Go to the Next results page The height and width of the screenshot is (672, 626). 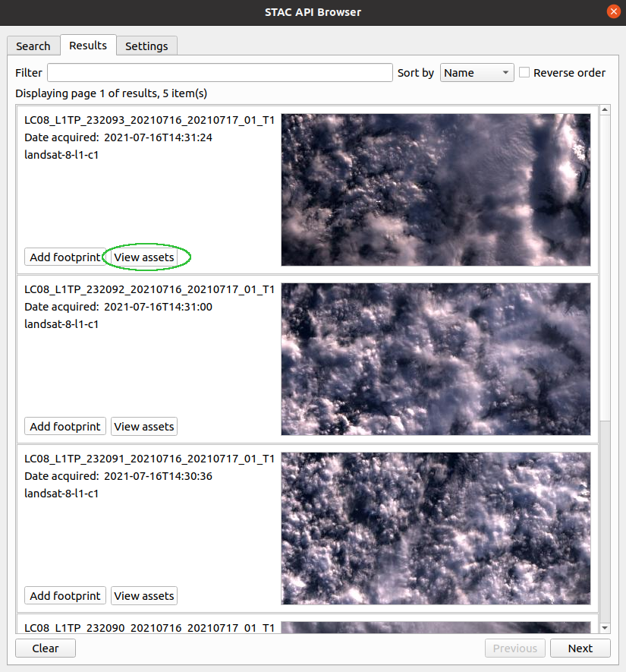point(580,648)
